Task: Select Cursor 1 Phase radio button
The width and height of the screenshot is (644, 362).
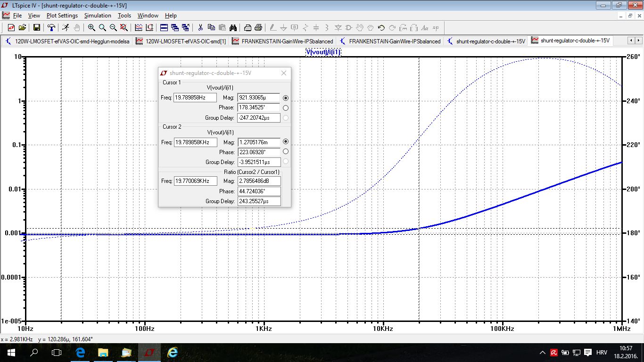Action: click(286, 108)
